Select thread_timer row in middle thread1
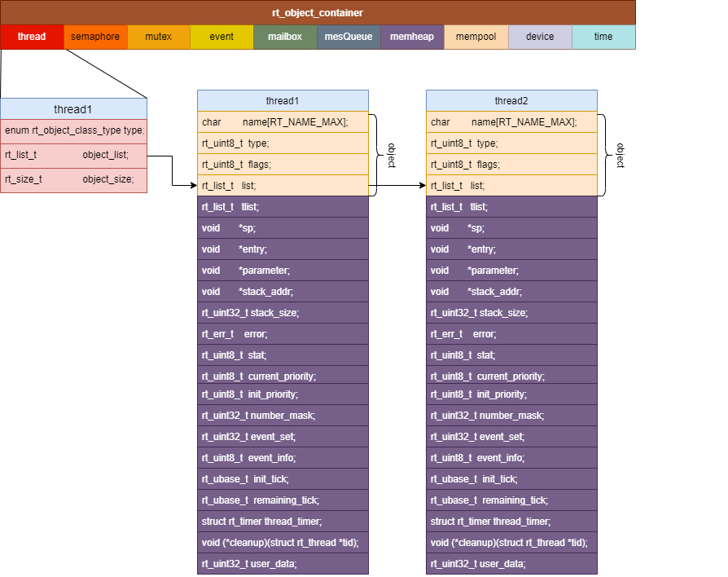The height and width of the screenshot is (577, 728). pyautogui.click(x=283, y=522)
